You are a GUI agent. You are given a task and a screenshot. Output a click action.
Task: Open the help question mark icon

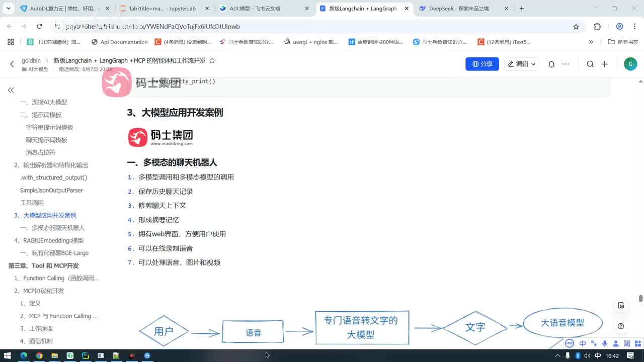621,326
